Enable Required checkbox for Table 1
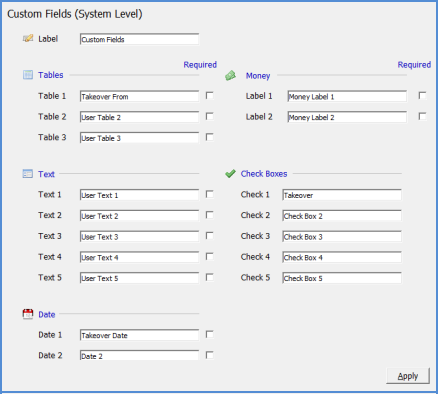The width and height of the screenshot is (438, 394). (x=210, y=96)
